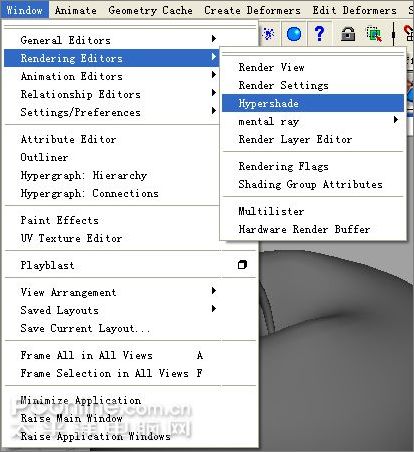Image resolution: width=414 pixels, height=452 pixels.
Task: Click the Playblast menu entry
Action: 47,265
